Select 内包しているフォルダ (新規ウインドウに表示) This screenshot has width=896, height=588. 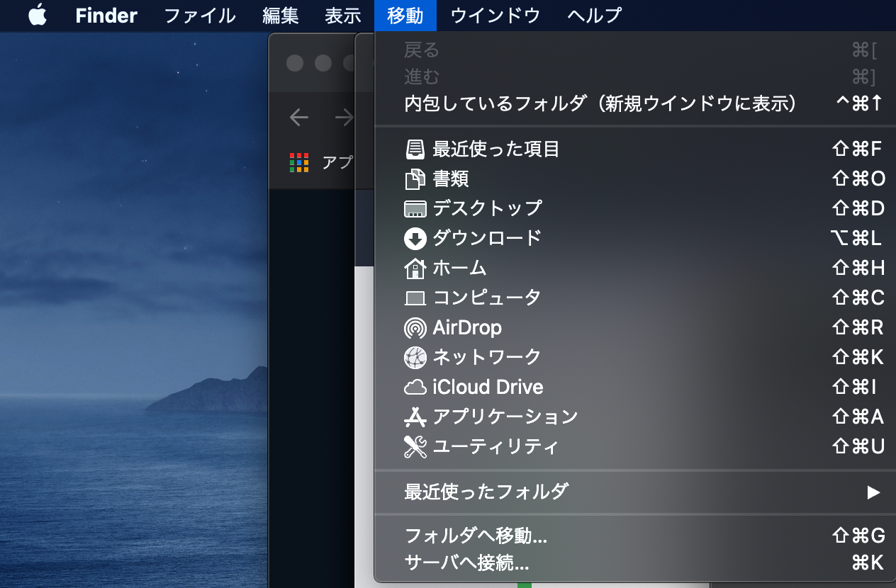pyautogui.click(x=635, y=104)
